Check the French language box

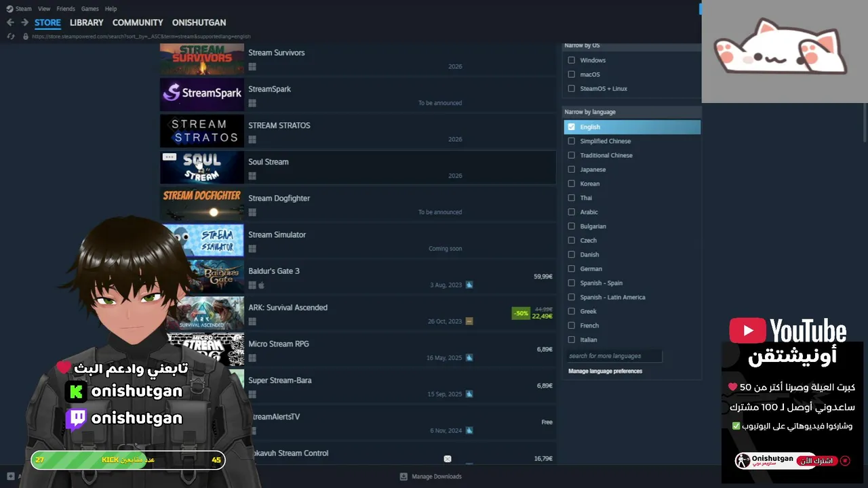(x=571, y=325)
